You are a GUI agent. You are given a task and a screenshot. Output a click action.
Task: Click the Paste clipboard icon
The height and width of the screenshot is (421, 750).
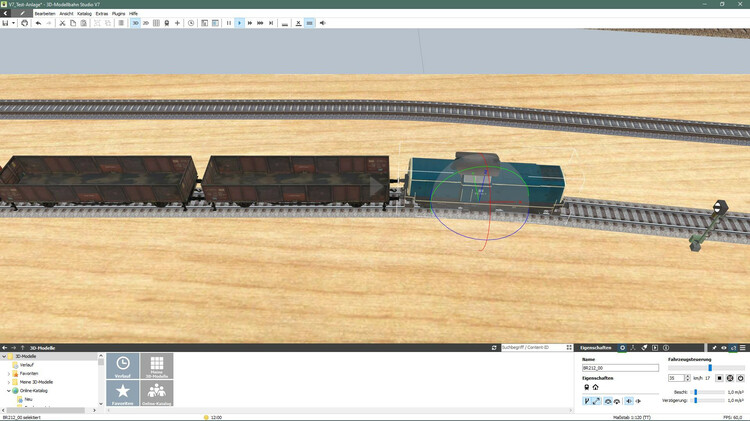coord(83,23)
